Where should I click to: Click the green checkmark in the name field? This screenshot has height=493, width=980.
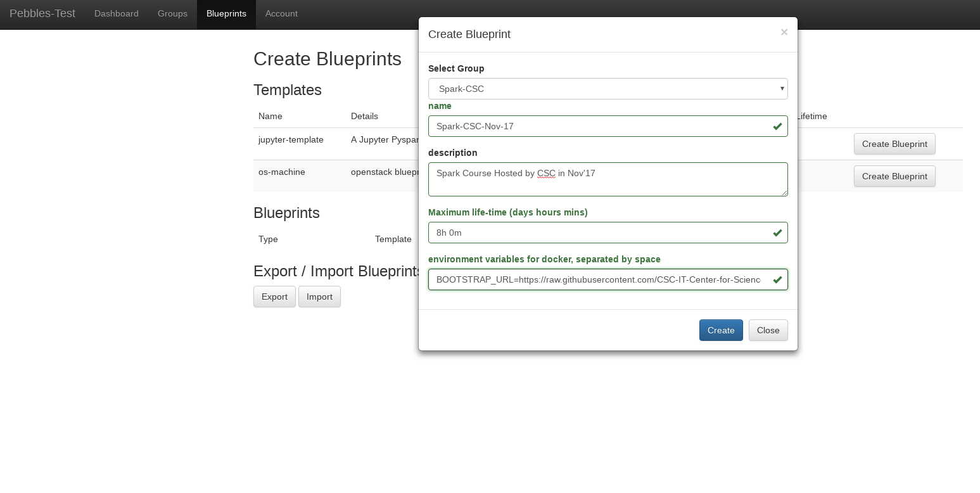(x=777, y=127)
